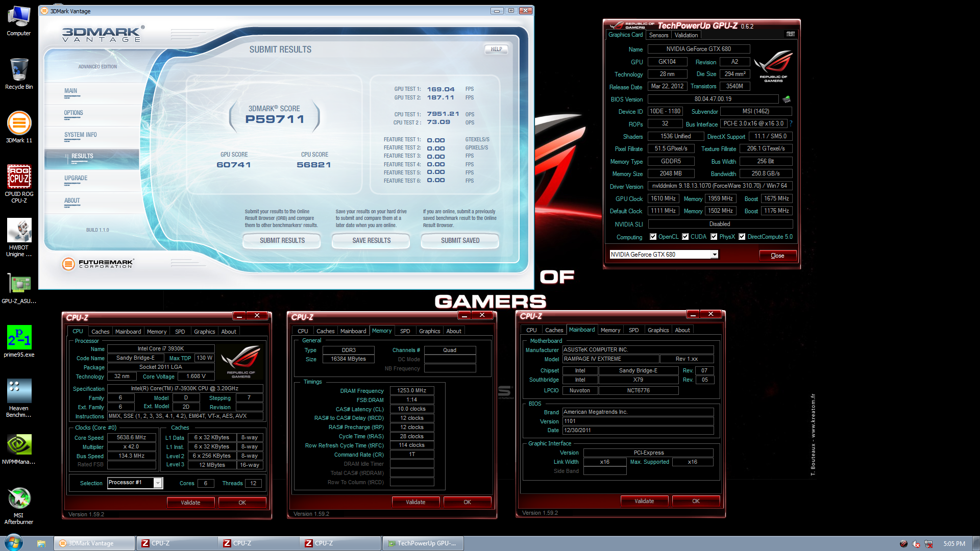Click the HELP button in 3DMark Vantage

click(x=496, y=49)
